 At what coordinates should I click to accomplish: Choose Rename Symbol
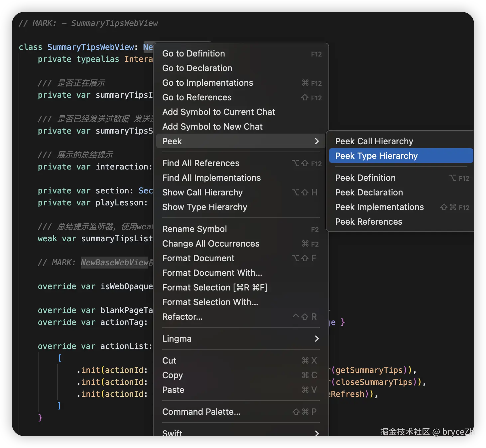194,229
